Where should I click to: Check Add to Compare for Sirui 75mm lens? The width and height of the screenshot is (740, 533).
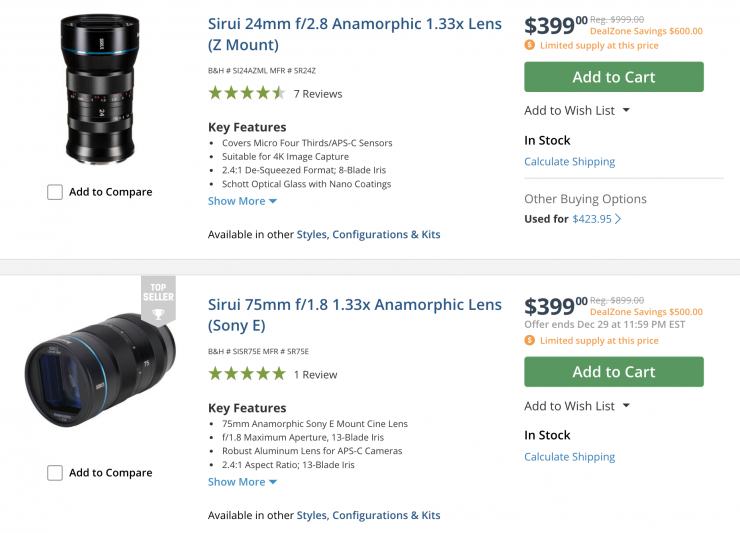point(55,473)
